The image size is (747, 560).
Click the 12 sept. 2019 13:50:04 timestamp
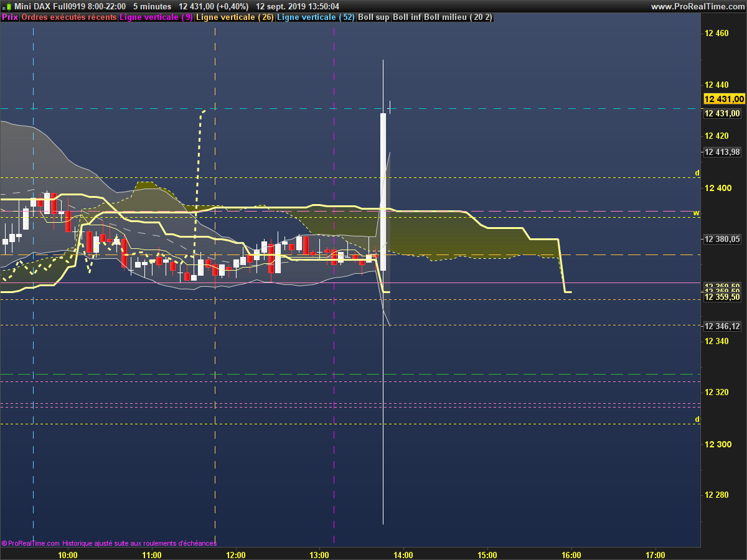[298, 6]
